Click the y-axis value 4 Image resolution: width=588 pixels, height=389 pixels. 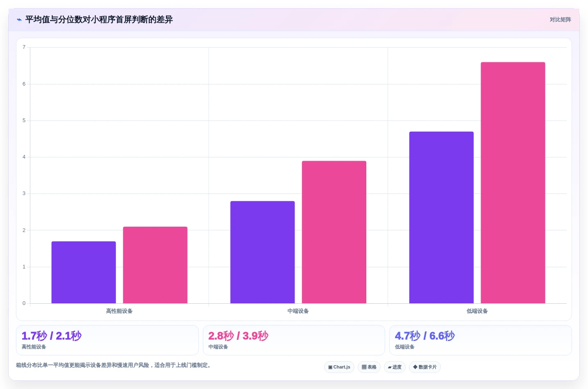[24, 157]
